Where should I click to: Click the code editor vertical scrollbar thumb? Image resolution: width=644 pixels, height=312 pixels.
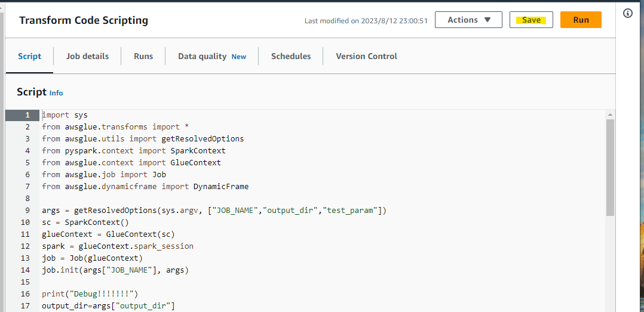click(610, 167)
